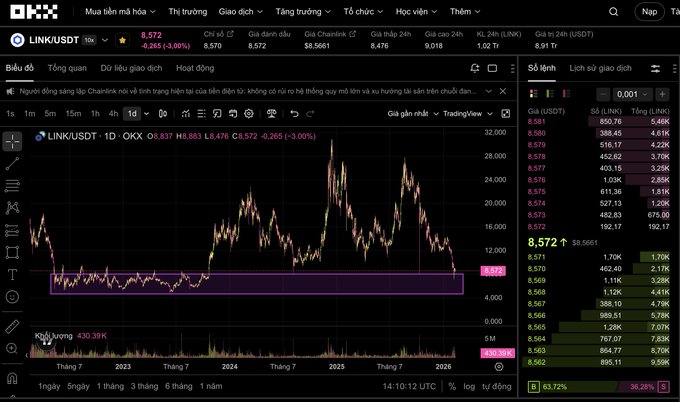Switch to Lịch sử giao dịch tab
The image size is (680, 402).
pos(600,68)
